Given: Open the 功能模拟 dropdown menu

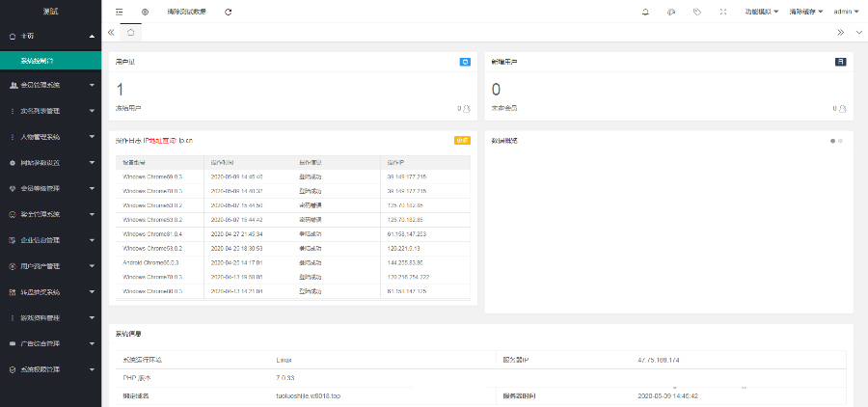Looking at the screenshot, I should 761,12.
